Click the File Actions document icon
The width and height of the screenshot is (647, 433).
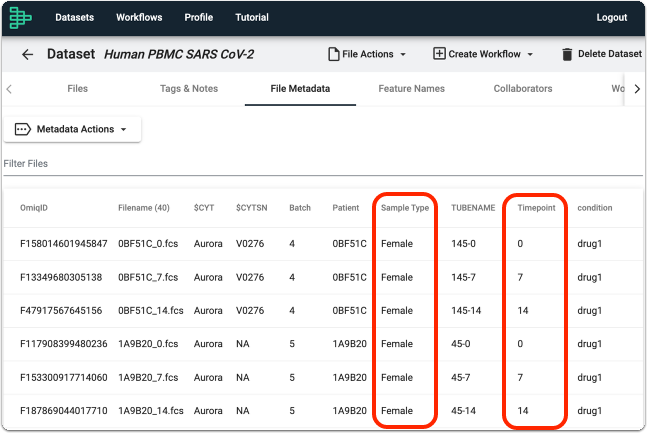[x=333, y=54]
